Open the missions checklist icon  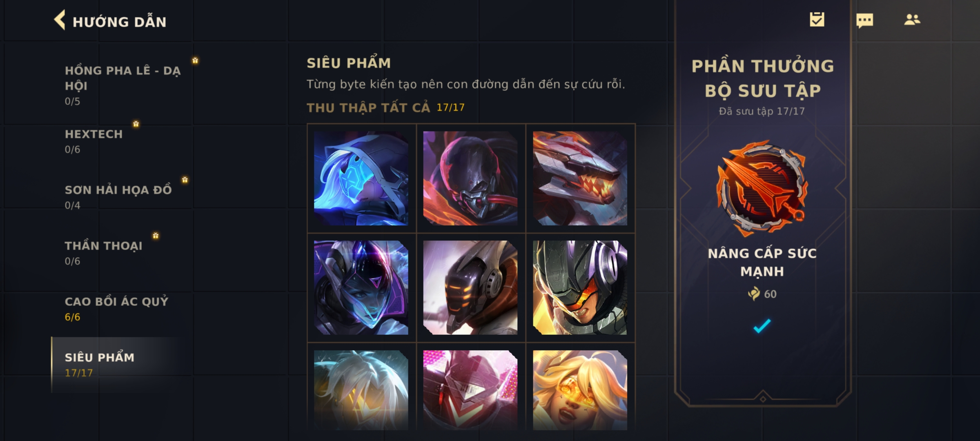pyautogui.click(x=817, y=20)
